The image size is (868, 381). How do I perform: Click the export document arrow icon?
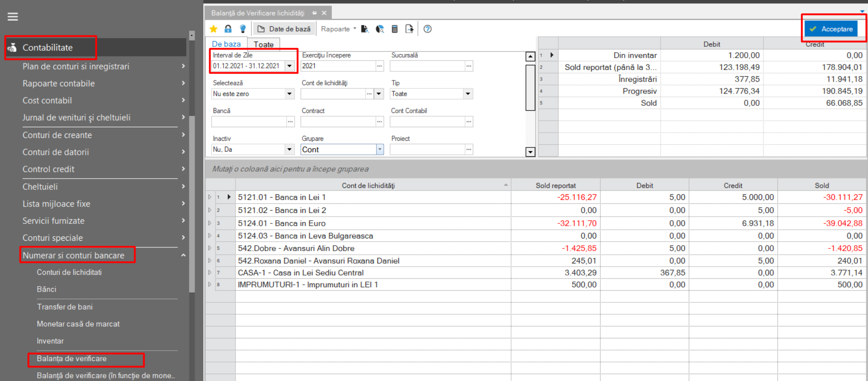(x=409, y=29)
